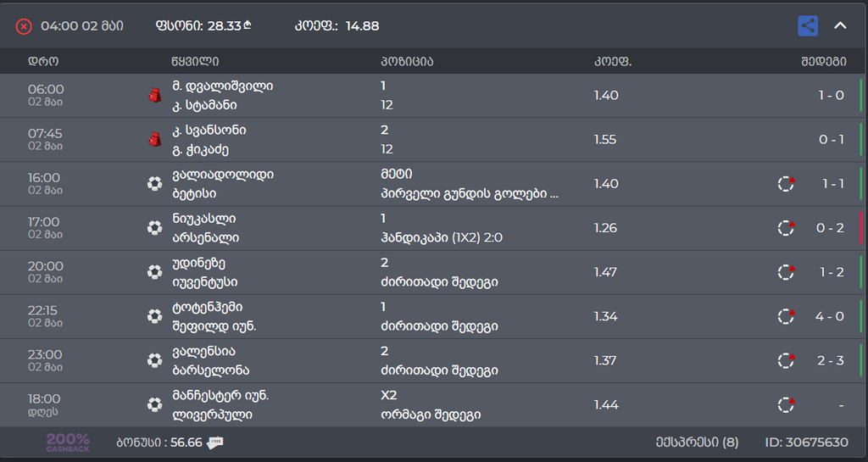Screen dimensions: 868x462
Task: Click the free bet ticket icon near bonus
Action: (215, 443)
